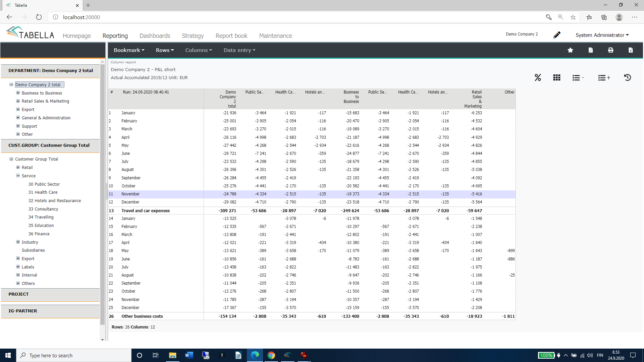Switch to the Dashboards tab
The image size is (644, 362).
point(155,36)
